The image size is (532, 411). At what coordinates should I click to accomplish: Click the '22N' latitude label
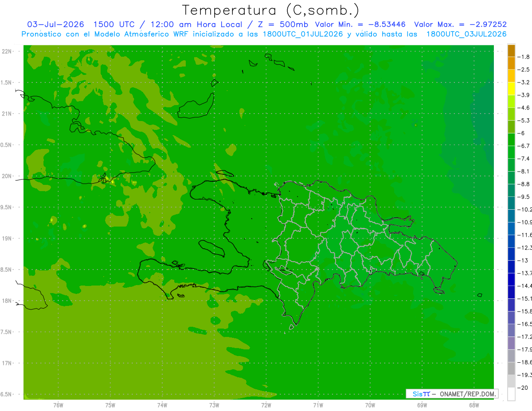point(6,51)
